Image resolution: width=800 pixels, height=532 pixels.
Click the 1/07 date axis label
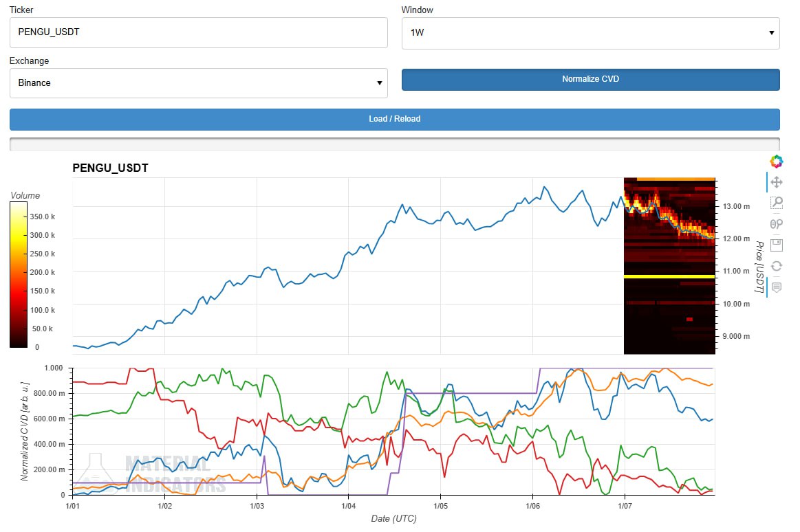click(625, 506)
